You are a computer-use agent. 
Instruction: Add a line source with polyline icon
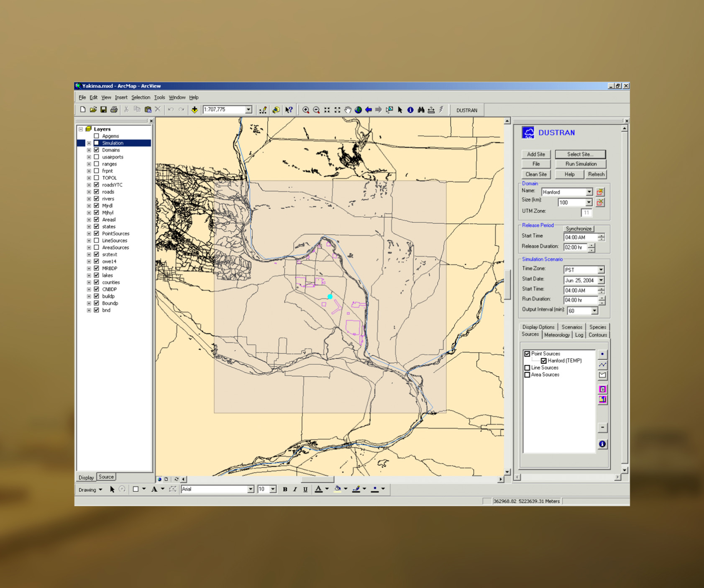tap(602, 365)
